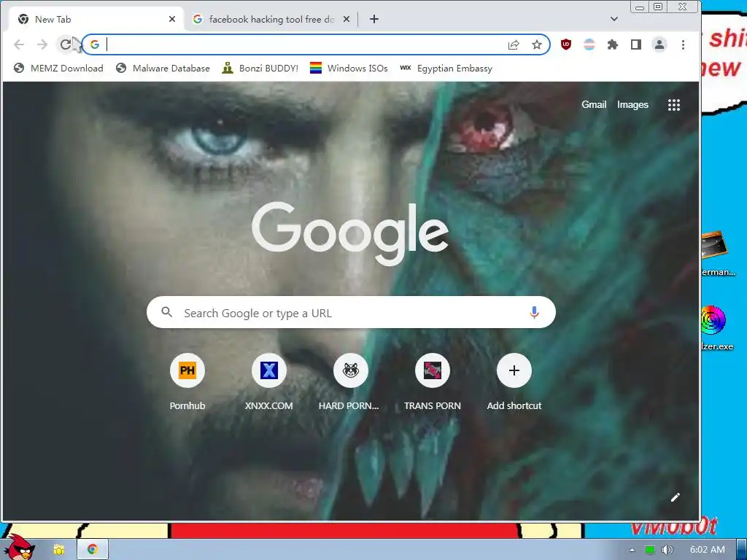Click the address bar field

316,44
